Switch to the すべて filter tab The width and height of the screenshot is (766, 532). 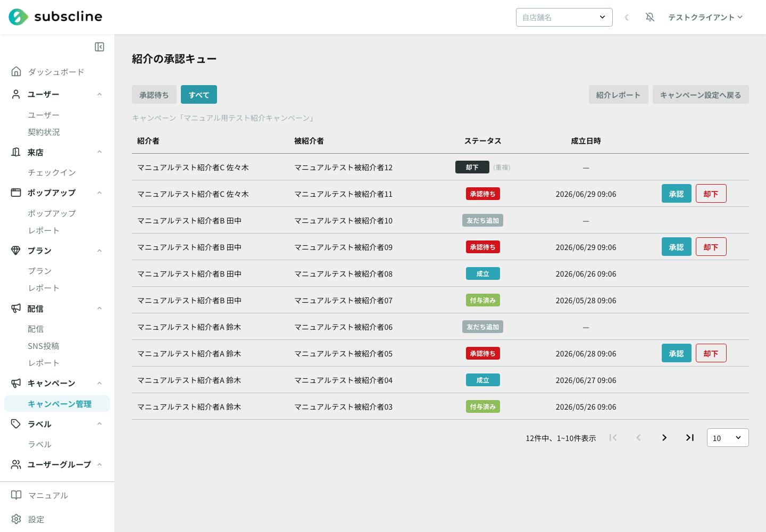pos(199,95)
